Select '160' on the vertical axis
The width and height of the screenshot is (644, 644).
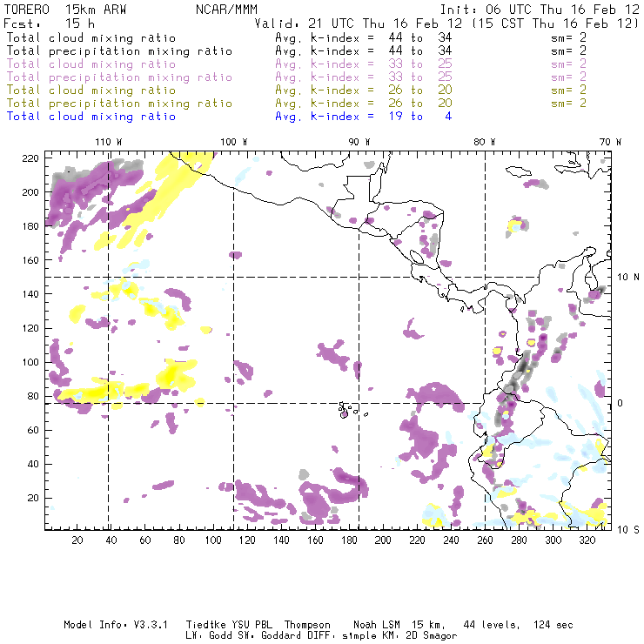(x=30, y=260)
